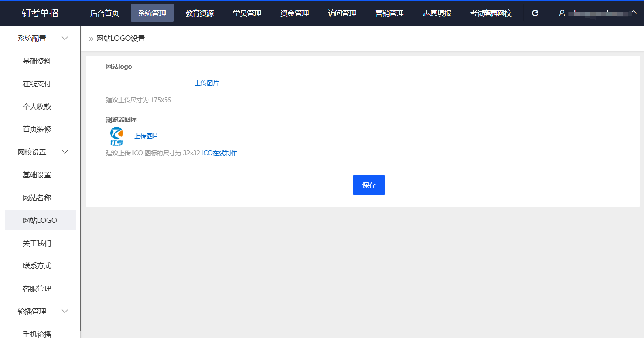Click the user profile icon
Viewport: 644px width, 338px height.
coord(562,13)
